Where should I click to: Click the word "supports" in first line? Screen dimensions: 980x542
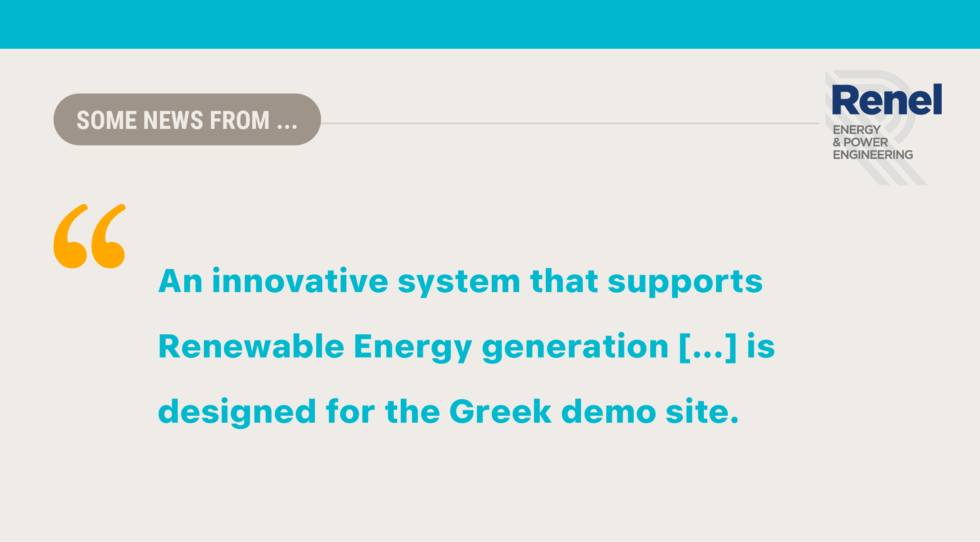point(685,283)
